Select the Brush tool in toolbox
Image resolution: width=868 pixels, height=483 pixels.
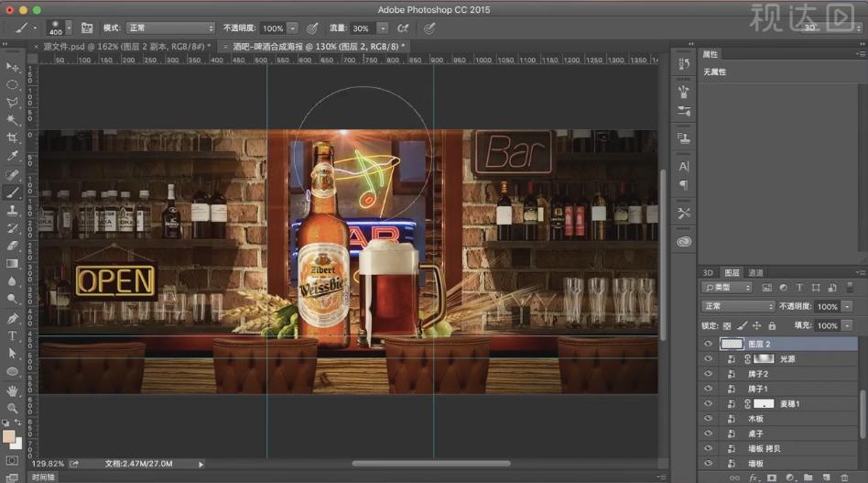[12, 192]
